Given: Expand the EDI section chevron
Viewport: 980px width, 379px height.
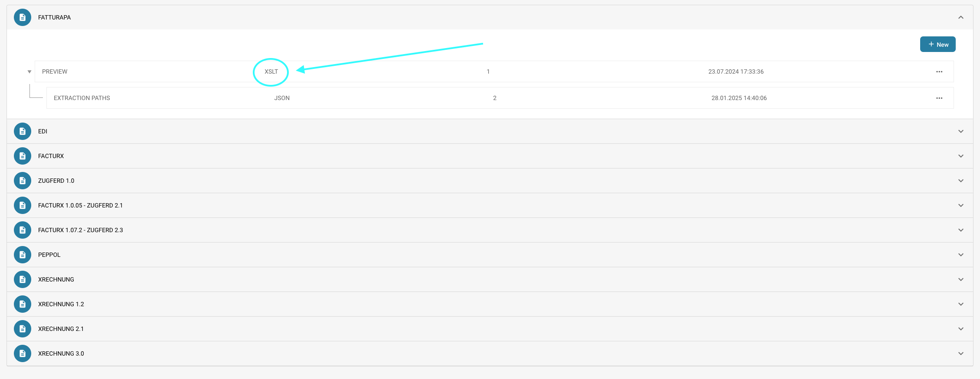Looking at the screenshot, I should (961, 131).
